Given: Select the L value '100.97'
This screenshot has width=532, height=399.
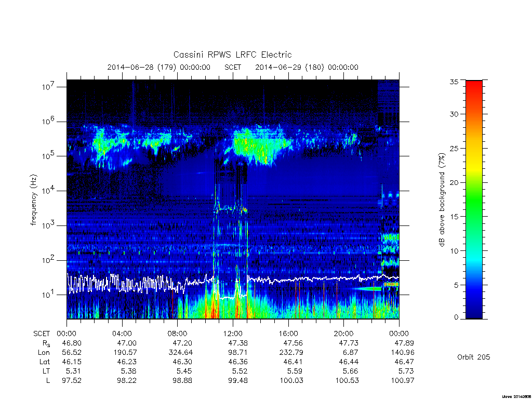Looking at the screenshot, I should tap(403, 381).
